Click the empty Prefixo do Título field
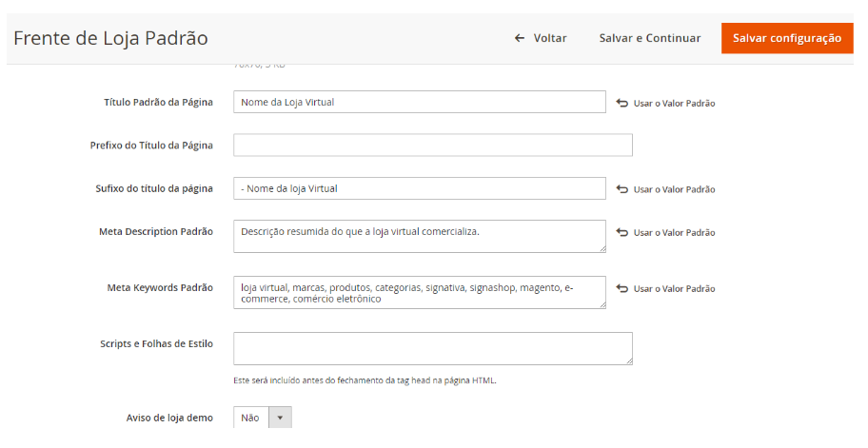868x448 pixels. [x=432, y=145]
